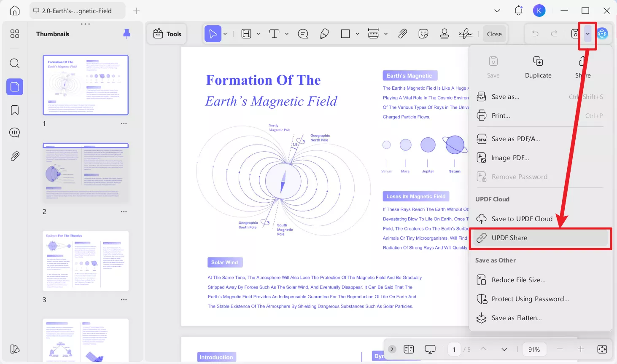Click the page number input field
617x364 pixels.
click(x=454, y=349)
